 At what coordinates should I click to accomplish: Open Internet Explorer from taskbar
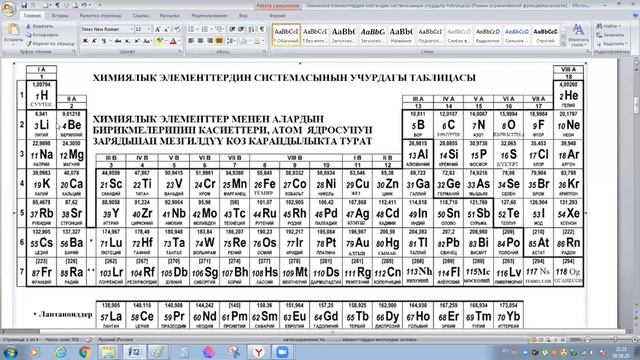coord(60,352)
